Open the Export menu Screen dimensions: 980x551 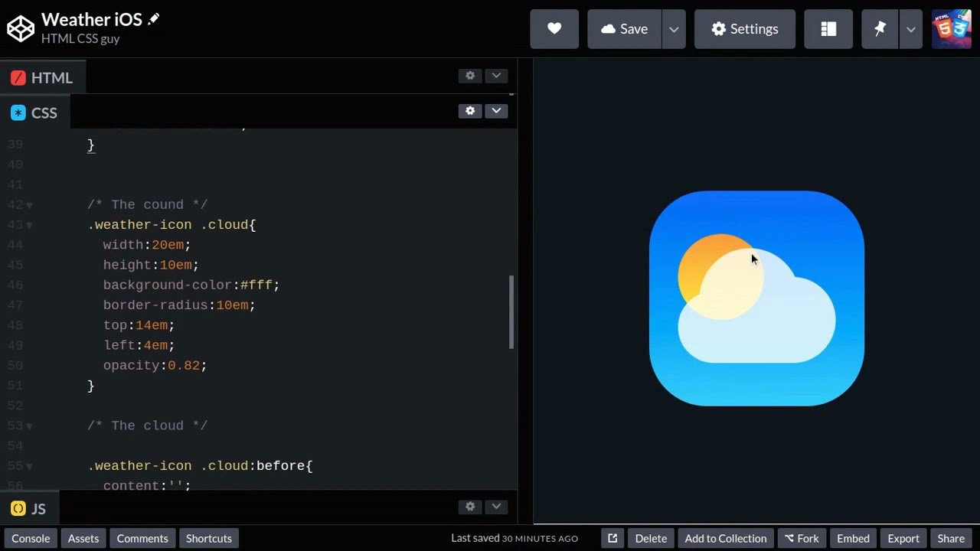pyautogui.click(x=903, y=538)
